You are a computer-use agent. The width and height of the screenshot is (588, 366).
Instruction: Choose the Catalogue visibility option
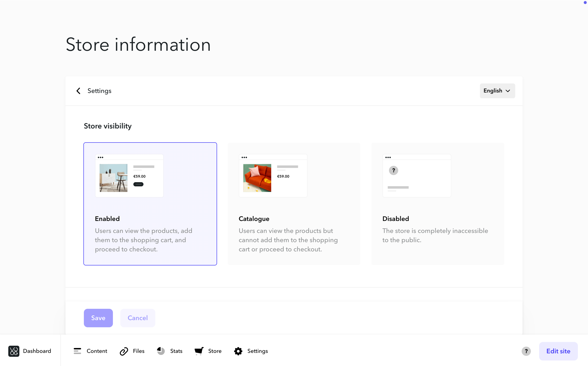[294, 204]
